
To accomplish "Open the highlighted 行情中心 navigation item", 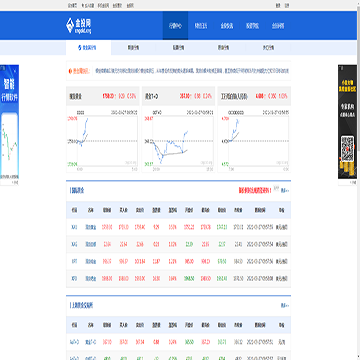I will 175,26.
